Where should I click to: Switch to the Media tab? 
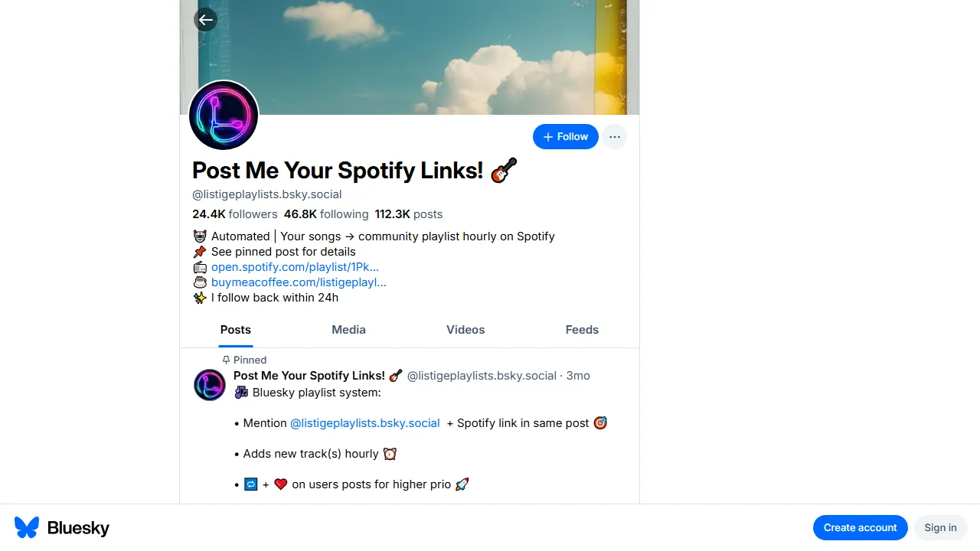pyautogui.click(x=348, y=330)
